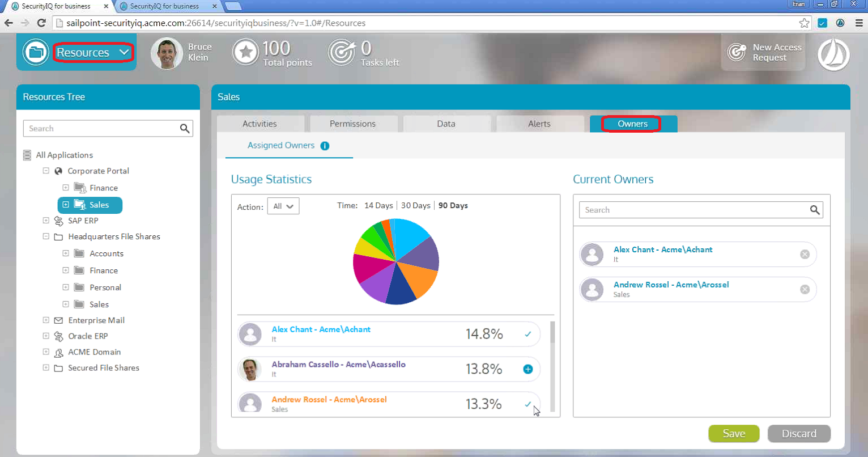This screenshot has width=868, height=457.
Task: Select Oracle ERP in the tree
Action: (88, 336)
